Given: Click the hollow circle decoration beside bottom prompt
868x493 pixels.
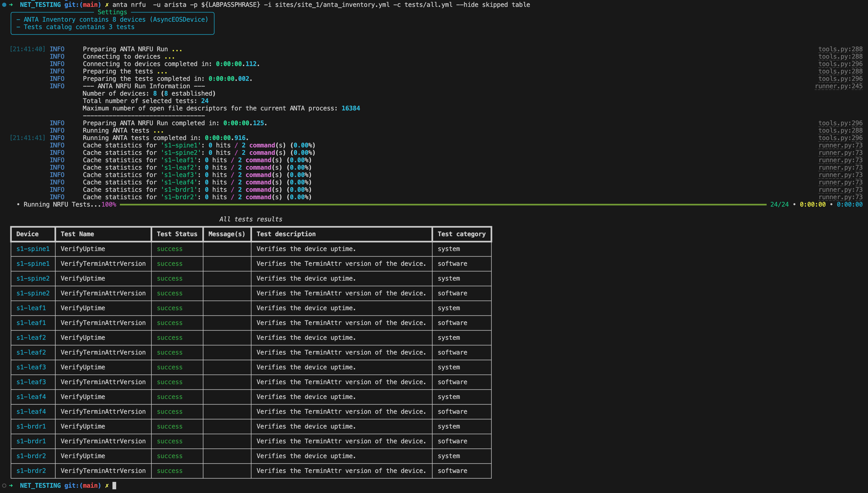Looking at the screenshot, I should pyautogui.click(x=4, y=486).
